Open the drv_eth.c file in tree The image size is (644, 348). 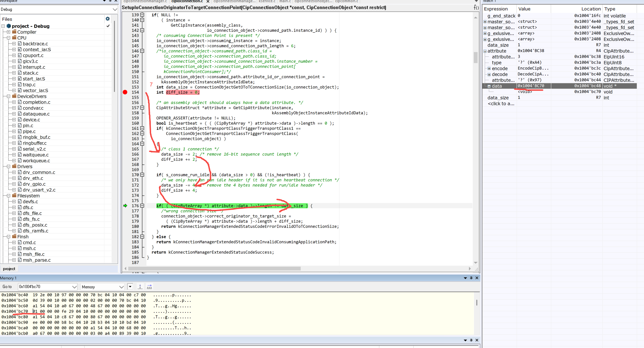point(33,178)
